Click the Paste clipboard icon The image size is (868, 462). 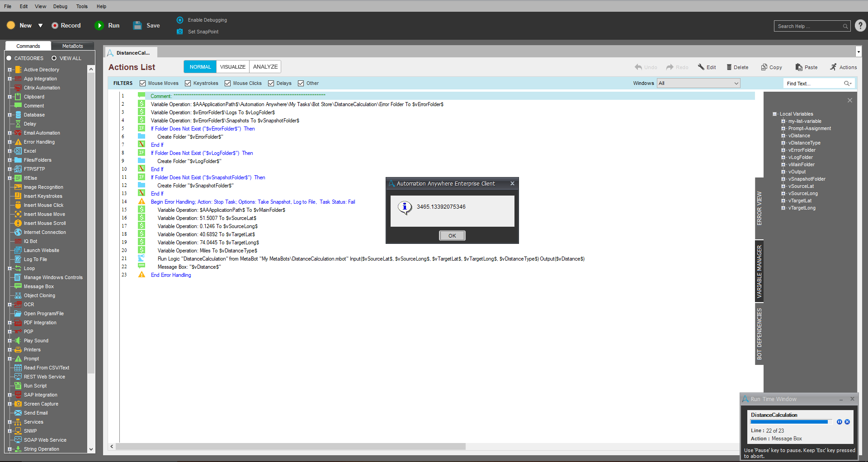pyautogui.click(x=799, y=67)
